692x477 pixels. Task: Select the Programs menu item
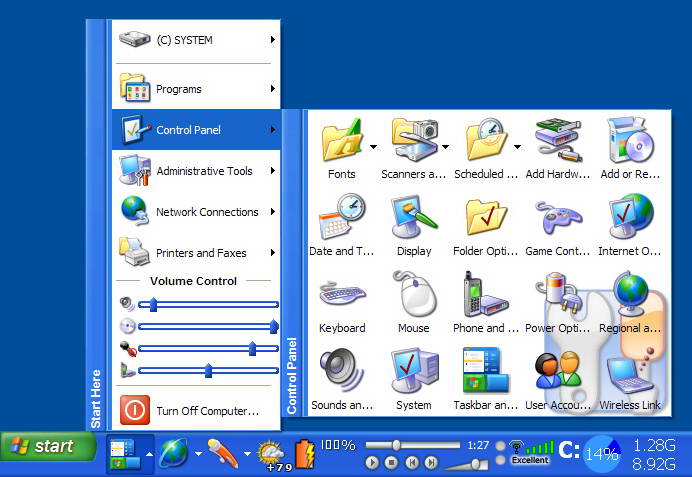pos(196,89)
